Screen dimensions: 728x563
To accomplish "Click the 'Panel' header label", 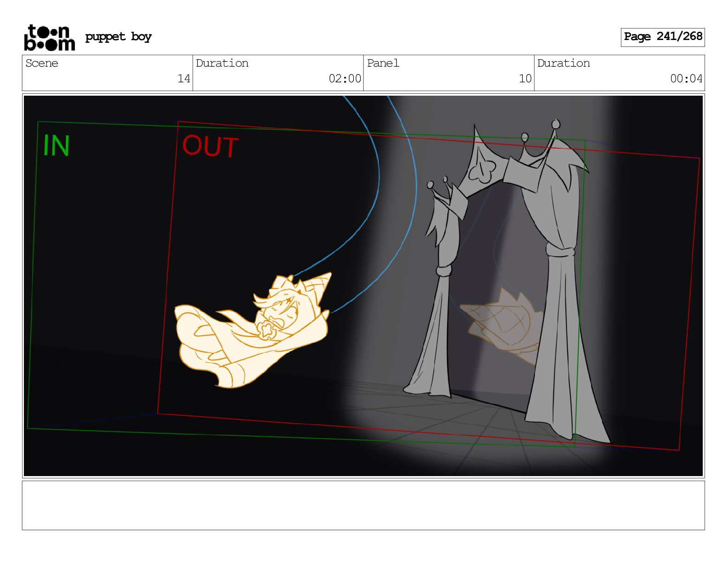I will (x=383, y=63).
